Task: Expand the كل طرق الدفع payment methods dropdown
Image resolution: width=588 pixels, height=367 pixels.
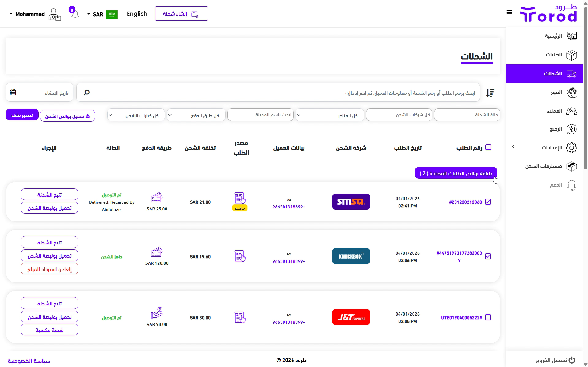Action: (196, 115)
